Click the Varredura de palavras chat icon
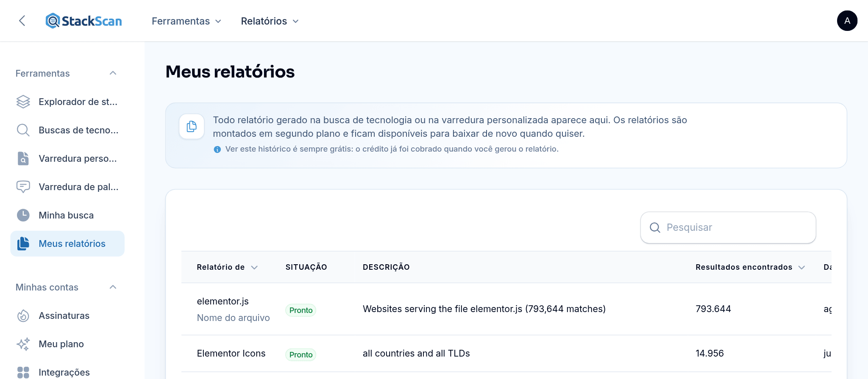 (x=23, y=187)
